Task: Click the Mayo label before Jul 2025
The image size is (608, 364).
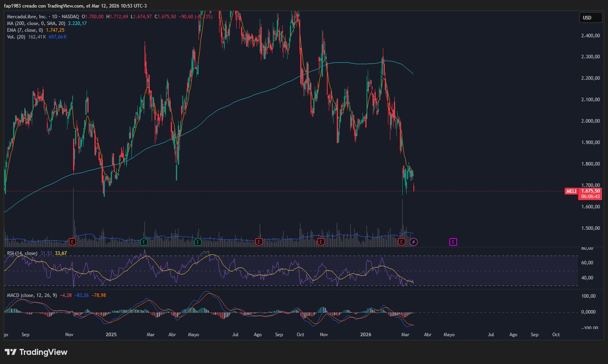Action: pyautogui.click(x=194, y=335)
